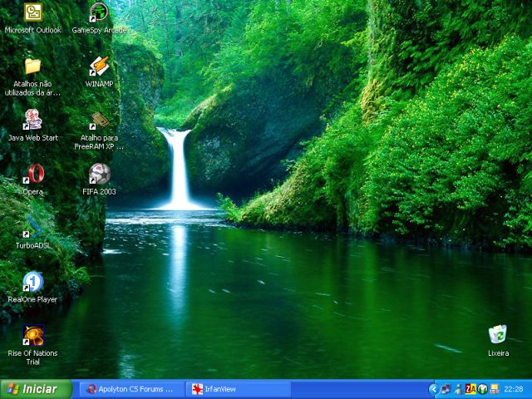Click the network connection monitors tray icon
The image size is (532, 399).
click(446, 389)
